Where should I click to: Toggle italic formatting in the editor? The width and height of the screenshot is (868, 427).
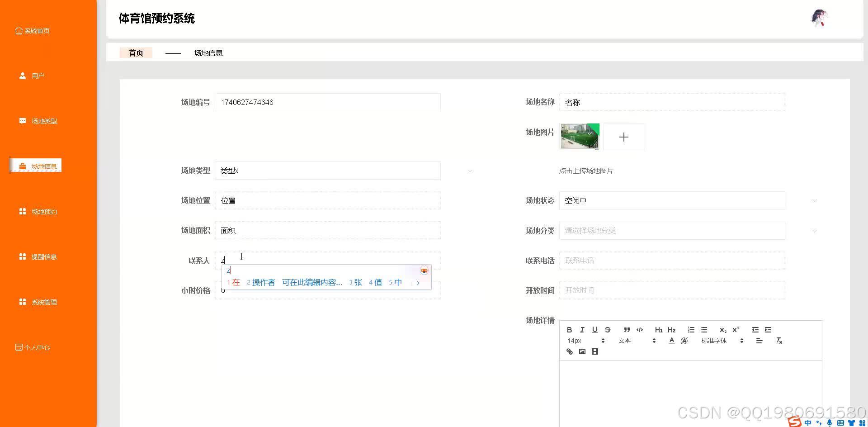pos(582,330)
